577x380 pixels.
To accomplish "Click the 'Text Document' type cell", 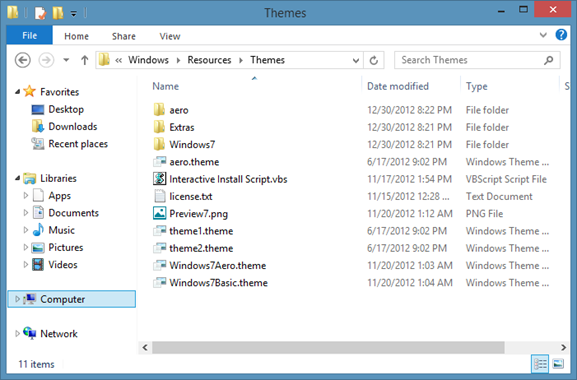I will (499, 196).
